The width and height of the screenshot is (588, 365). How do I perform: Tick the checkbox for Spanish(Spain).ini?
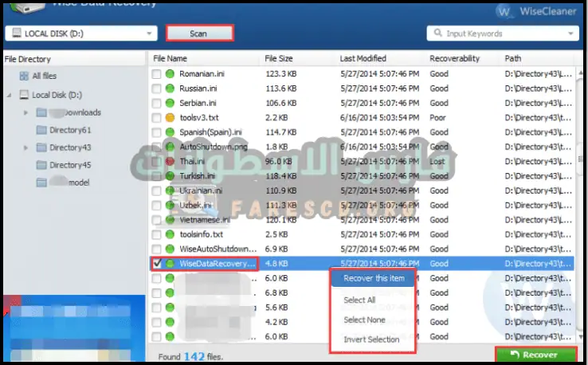click(156, 132)
